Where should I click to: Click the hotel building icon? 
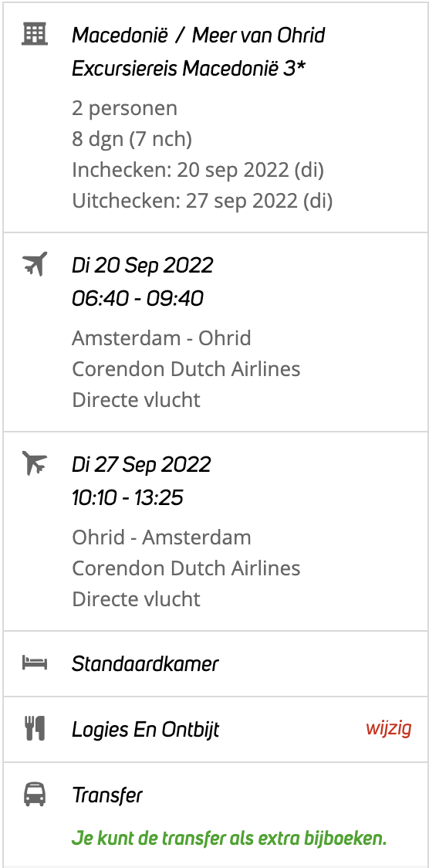pos(35,34)
